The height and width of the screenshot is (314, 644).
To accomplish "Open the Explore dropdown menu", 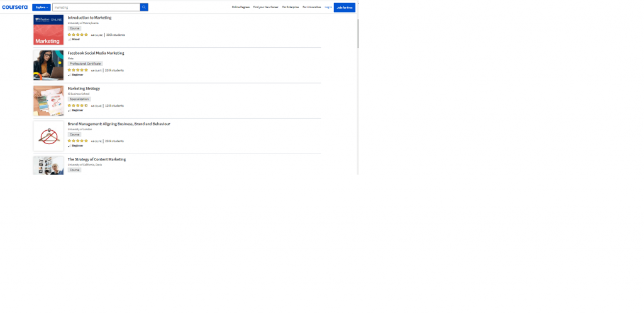I will click(42, 8).
